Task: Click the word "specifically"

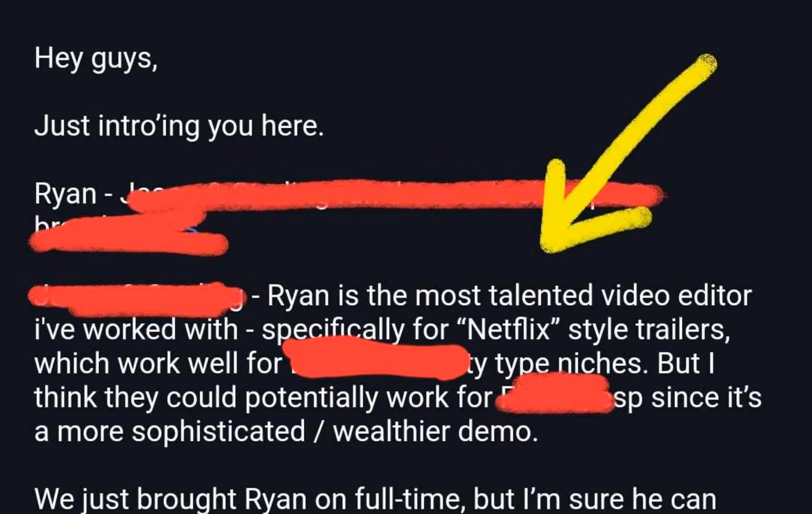Action: (333, 331)
